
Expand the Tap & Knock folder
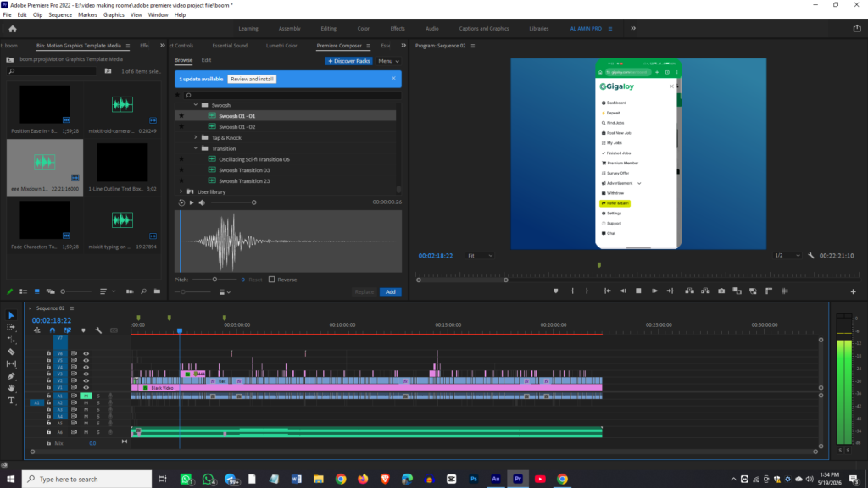[196, 137]
